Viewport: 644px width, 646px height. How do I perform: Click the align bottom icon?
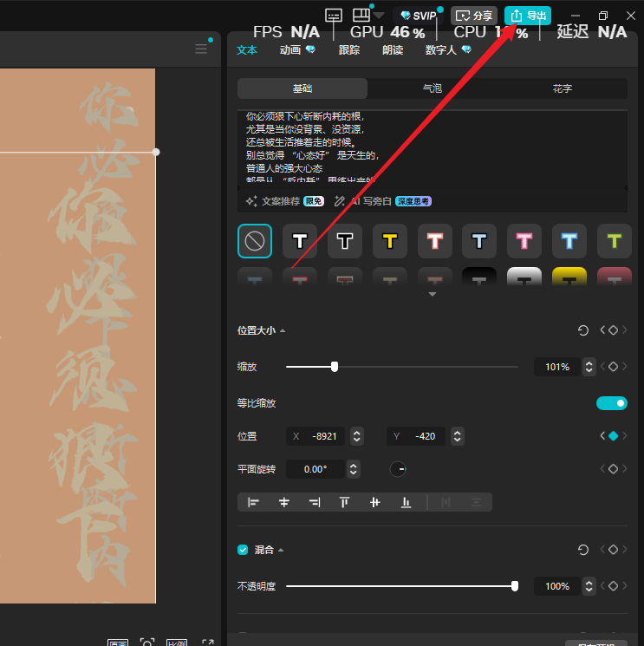point(406,502)
